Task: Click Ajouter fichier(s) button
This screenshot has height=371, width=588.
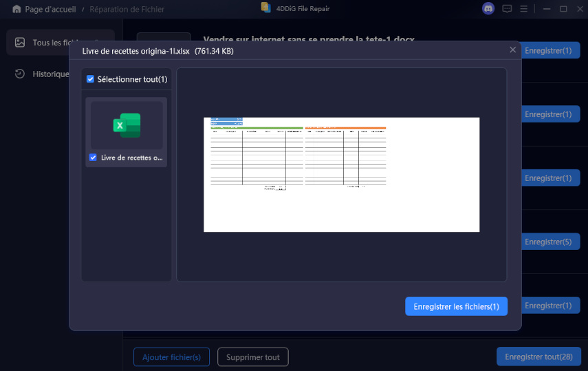Action: coord(171,357)
